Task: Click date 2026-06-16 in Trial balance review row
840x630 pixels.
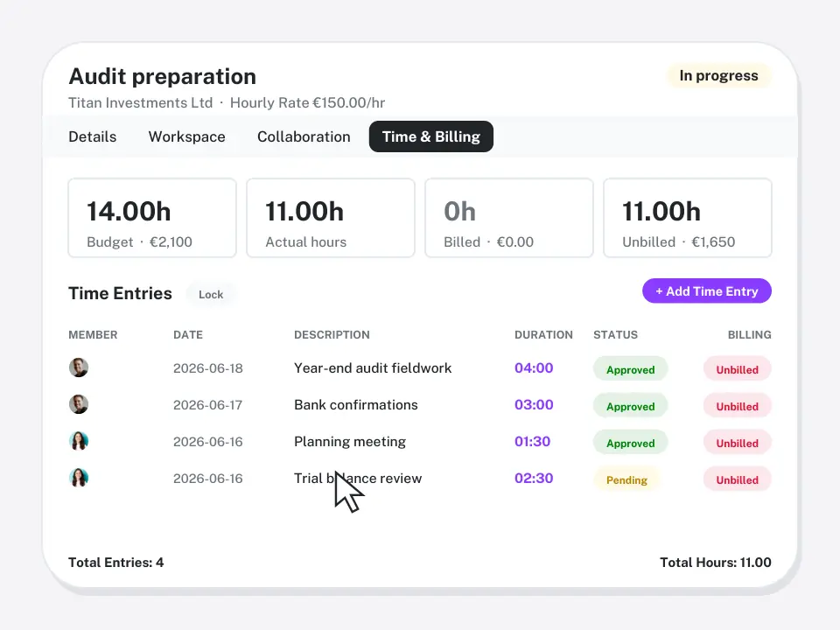Action: pyautogui.click(x=208, y=478)
